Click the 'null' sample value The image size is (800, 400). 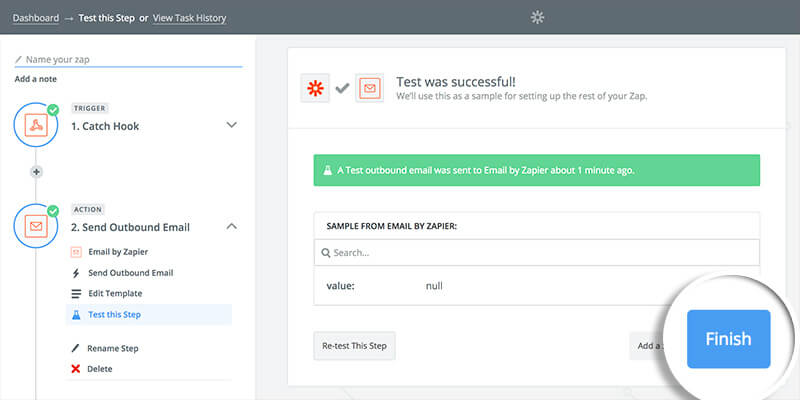pyautogui.click(x=434, y=286)
